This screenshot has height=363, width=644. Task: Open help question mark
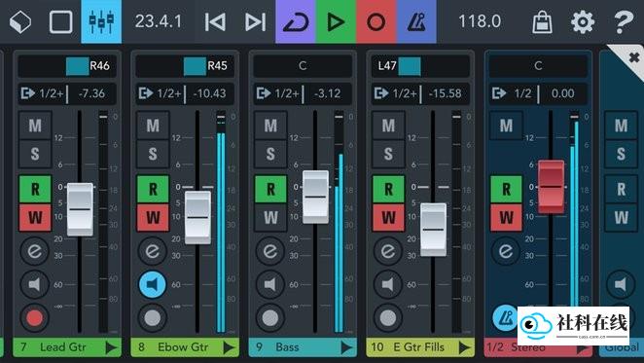(x=623, y=21)
